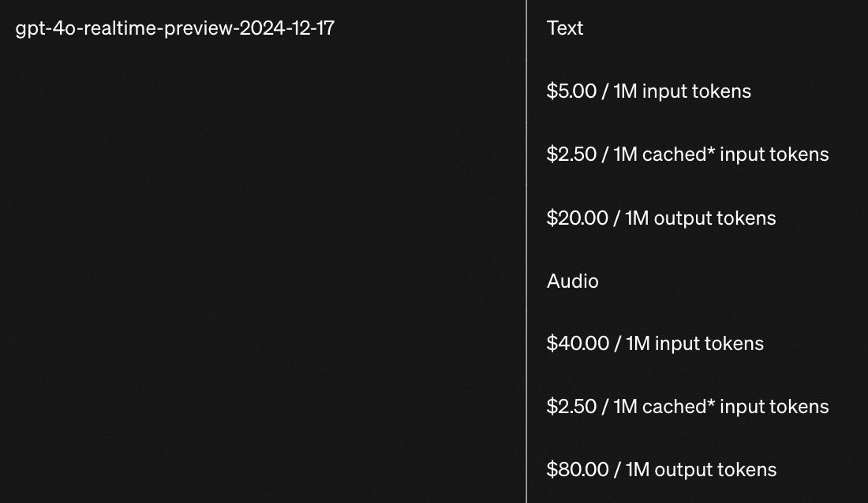This screenshot has width=868, height=503.
Task: Click the $20.00 text output price
Action: 577,218
